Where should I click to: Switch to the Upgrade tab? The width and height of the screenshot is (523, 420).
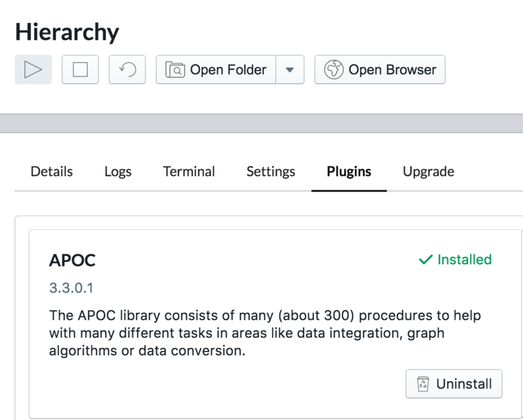point(428,172)
